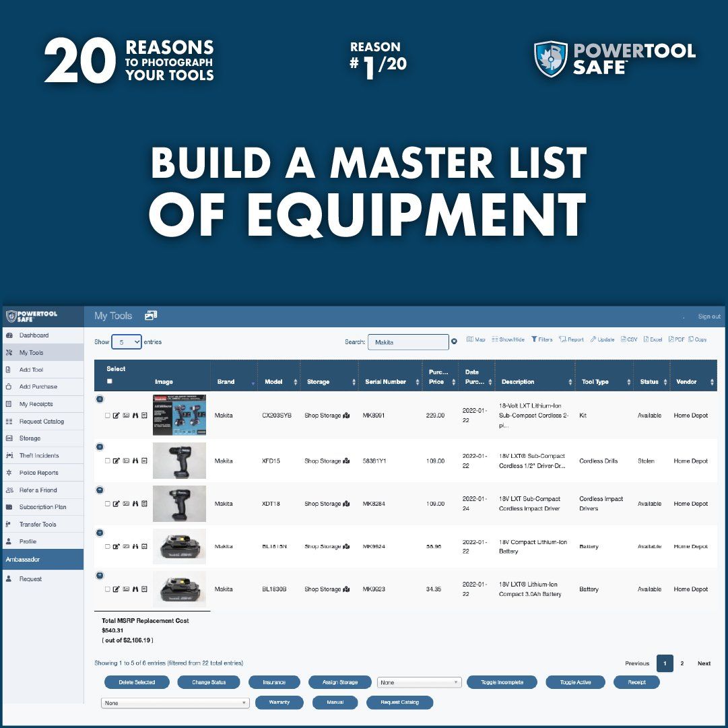Click the Toggle Incomplete button
This screenshot has width=728, height=728.
502,682
